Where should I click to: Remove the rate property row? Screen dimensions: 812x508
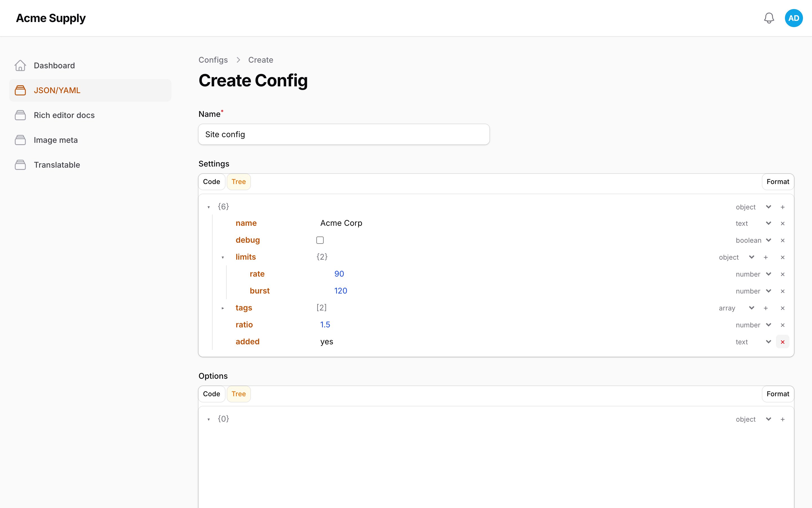[x=782, y=274]
